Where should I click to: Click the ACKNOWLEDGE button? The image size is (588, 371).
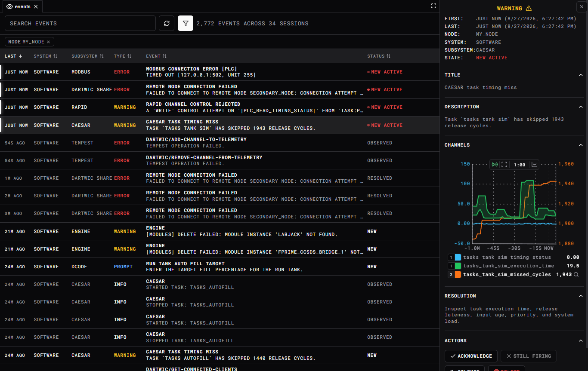(x=471, y=356)
